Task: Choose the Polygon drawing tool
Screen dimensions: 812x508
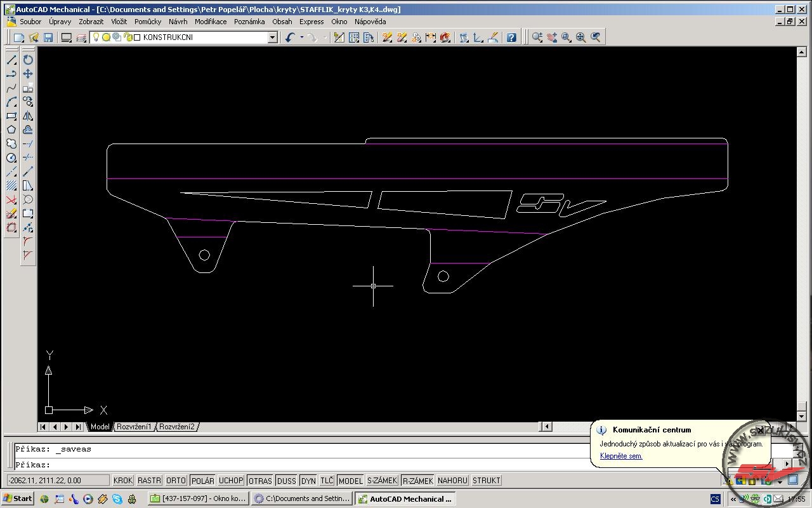Action: 11,130
